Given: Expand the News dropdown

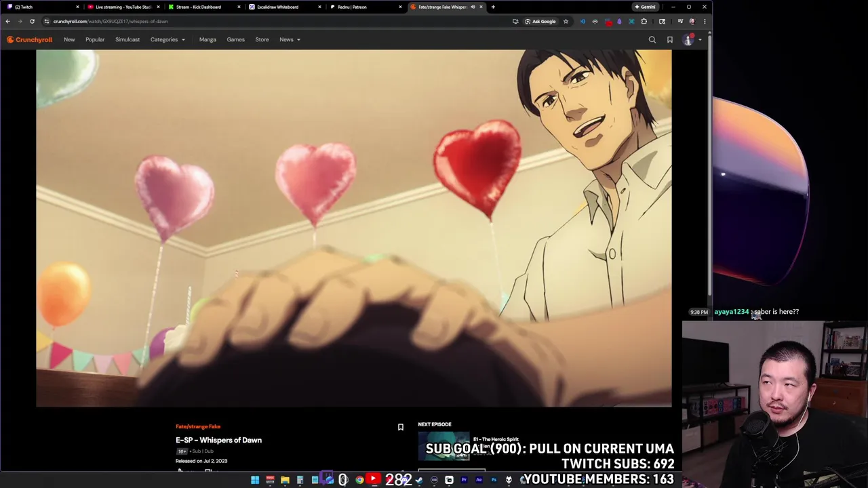Looking at the screenshot, I should pyautogui.click(x=290, y=39).
